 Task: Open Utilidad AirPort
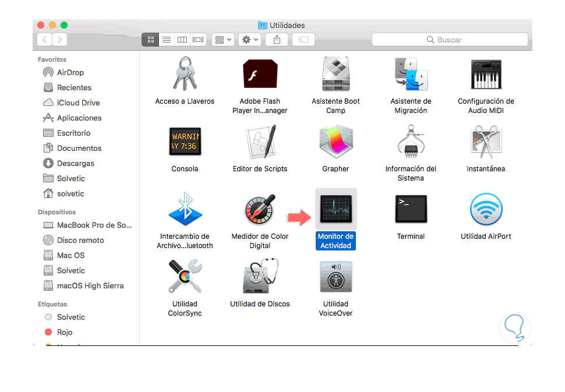click(x=486, y=209)
